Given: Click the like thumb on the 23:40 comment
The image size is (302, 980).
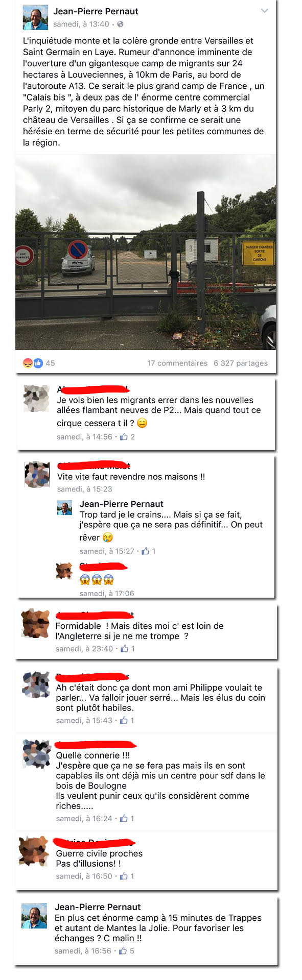Looking at the screenshot, I should coord(124,649).
